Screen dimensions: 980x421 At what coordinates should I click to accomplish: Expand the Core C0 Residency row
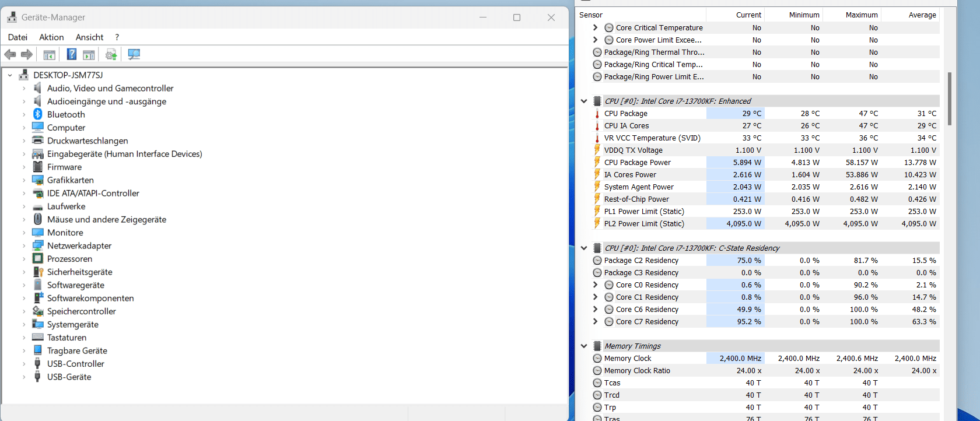tap(595, 285)
